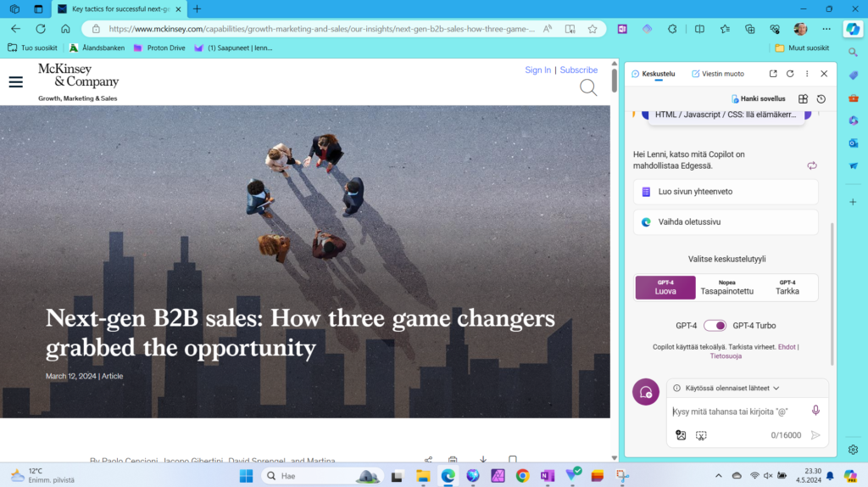The height and width of the screenshot is (487, 868).
Task: Customize sidebar with plus icon
Action: [x=853, y=202]
